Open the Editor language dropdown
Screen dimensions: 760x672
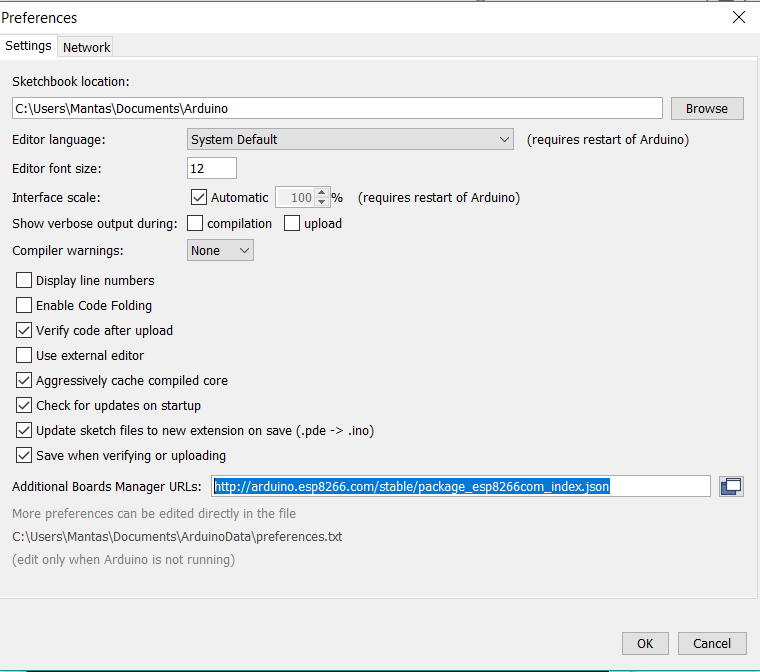[350, 139]
